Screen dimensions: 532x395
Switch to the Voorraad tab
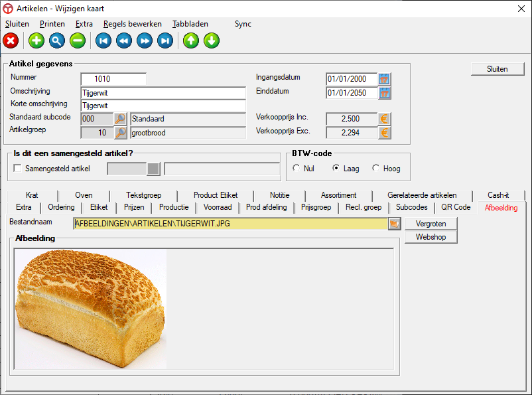point(218,207)
